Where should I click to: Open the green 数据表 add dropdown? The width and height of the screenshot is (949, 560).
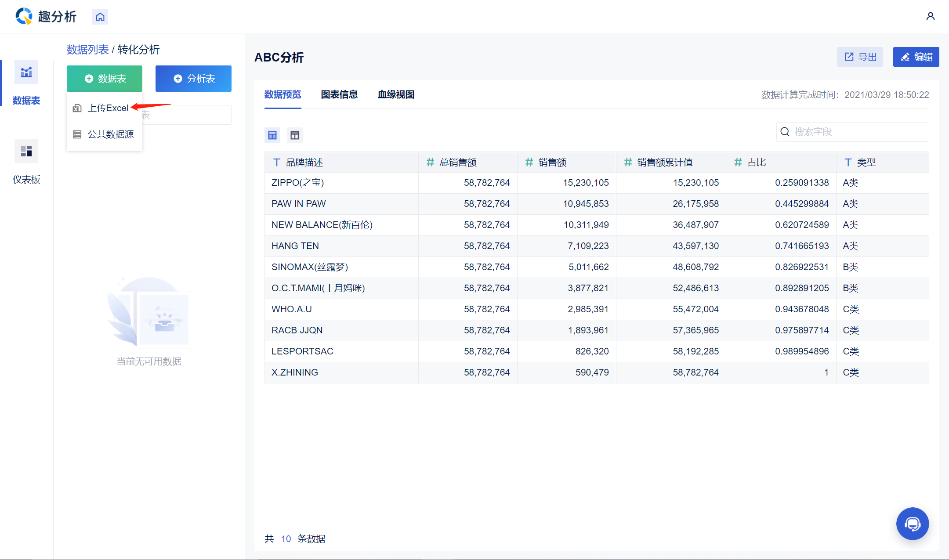point(105,79)
